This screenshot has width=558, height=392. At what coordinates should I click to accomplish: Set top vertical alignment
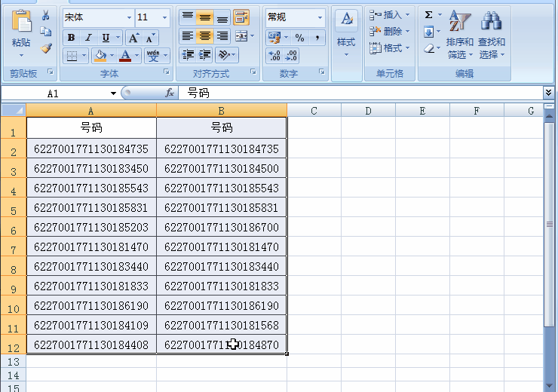[x=188, y=17]
